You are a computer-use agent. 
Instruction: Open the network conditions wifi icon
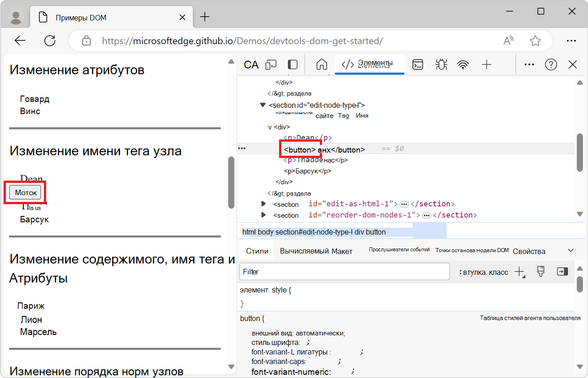coord(463,64)
